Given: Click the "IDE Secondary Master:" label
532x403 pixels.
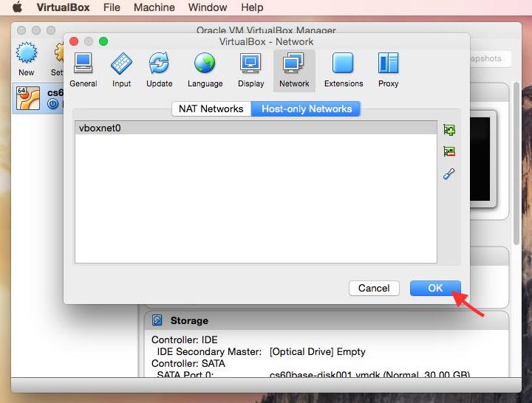Looking at the screenshot, I should click(x=209, y=351).
